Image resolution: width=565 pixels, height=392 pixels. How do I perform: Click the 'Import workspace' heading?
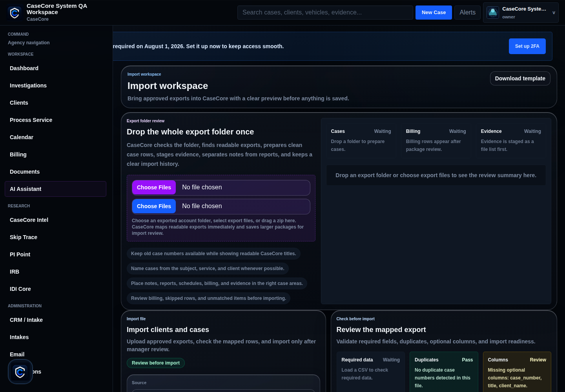pos(168,86)
